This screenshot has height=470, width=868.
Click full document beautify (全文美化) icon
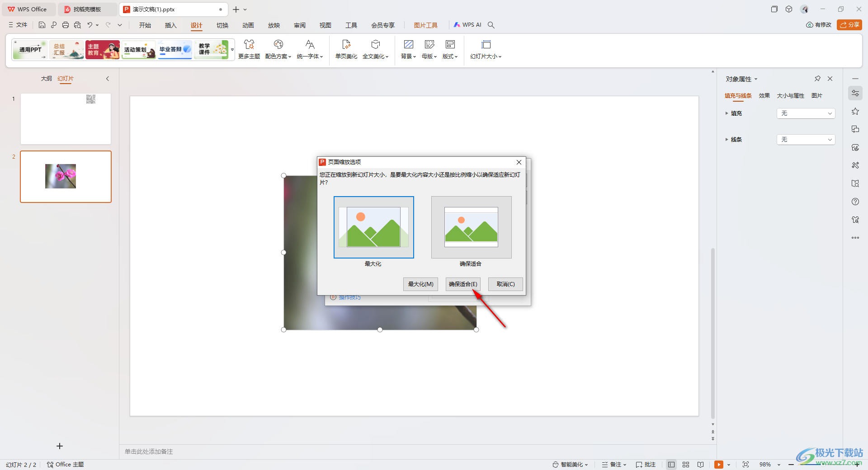pos(375,45)
